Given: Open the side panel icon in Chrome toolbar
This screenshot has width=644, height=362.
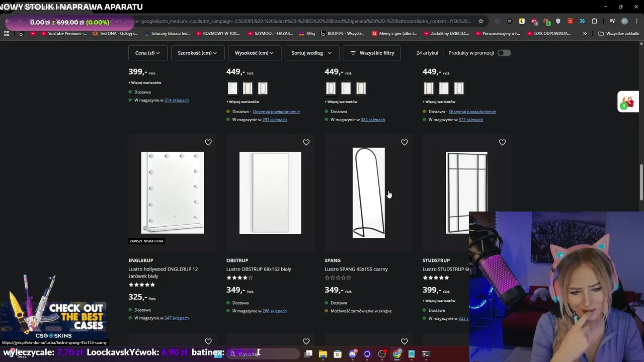Looking at the screenshot, I should (x=612, y=21).
